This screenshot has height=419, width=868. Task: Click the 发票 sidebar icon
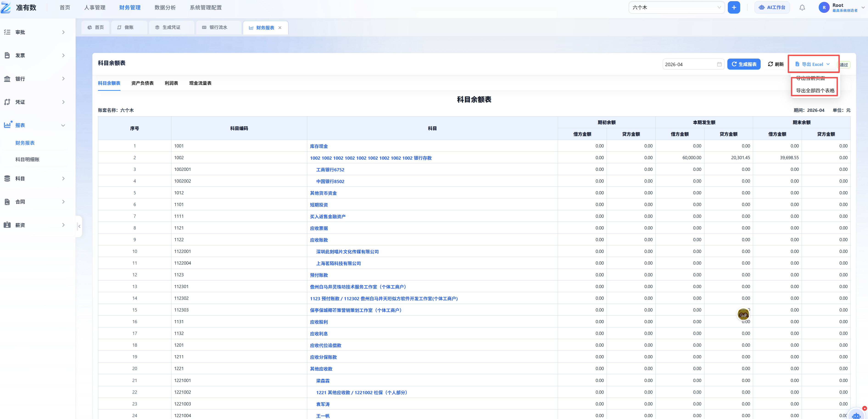click(x=7, y=55)
